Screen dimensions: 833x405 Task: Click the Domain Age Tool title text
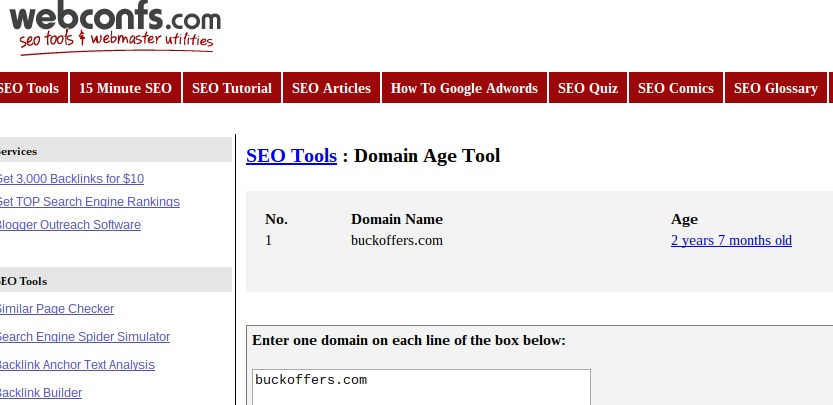pyautogui.click(x=427, y=156)
